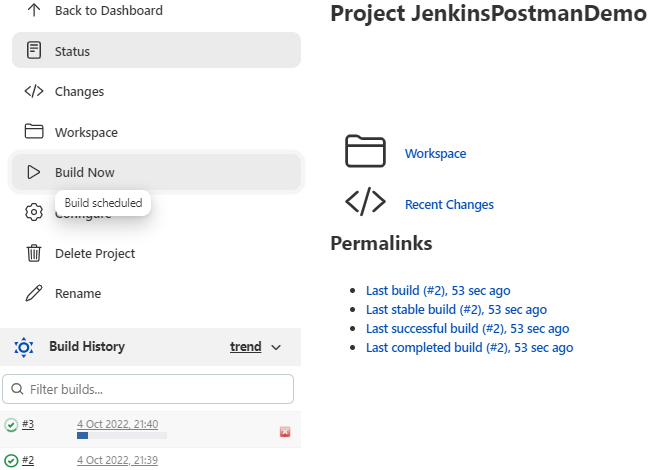This screenshot has width=649, height=470.
Task: Open Last stable build (#2) permalink
Action: [x=456, y=309]
